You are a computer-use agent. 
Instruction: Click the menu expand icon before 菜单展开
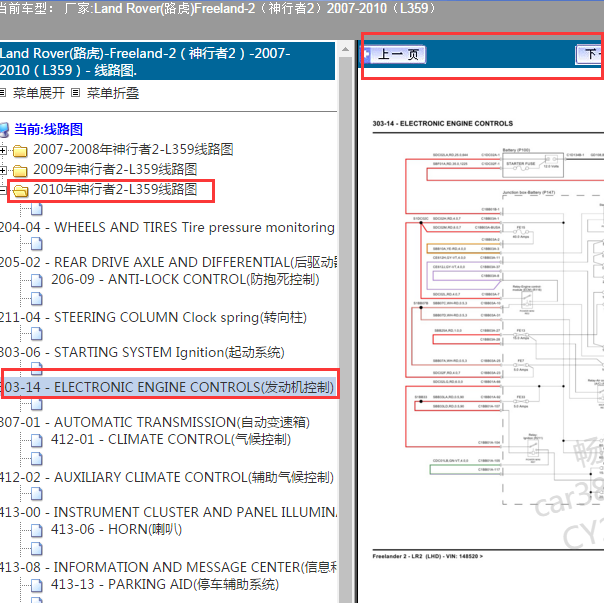coord(2,92)
